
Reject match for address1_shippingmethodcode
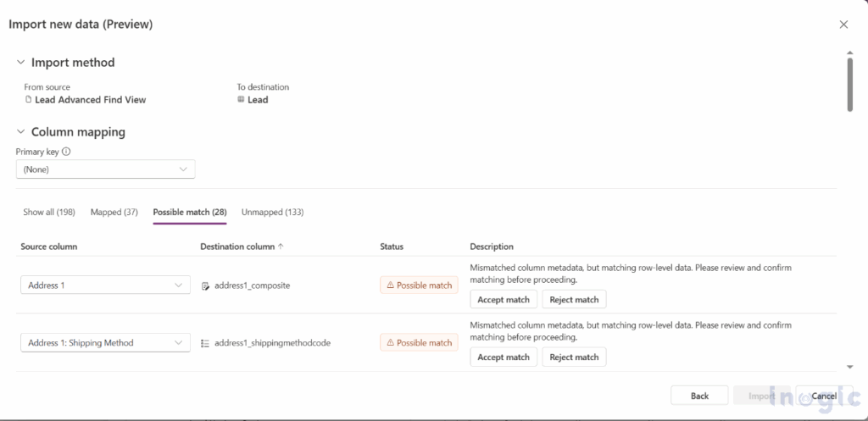tap(574, 357)
